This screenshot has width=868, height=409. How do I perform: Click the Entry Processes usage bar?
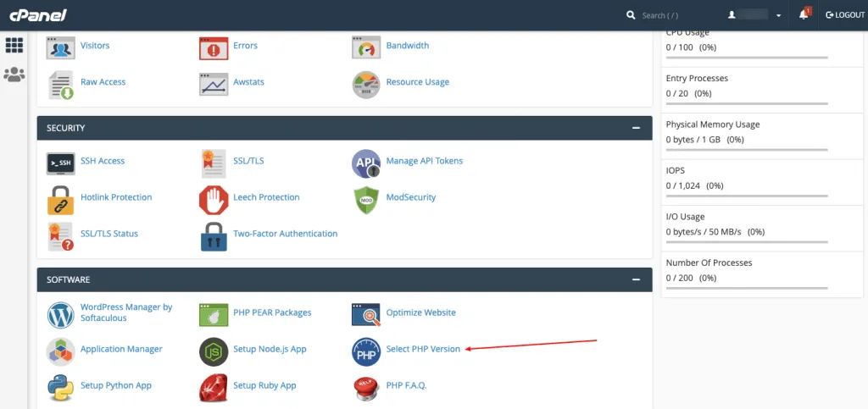747,103
